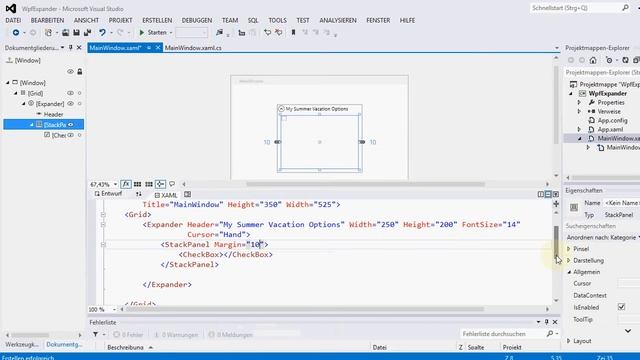This screenshot has height=360, width=640.
Task: Collapse the [Window] node in document outline
Action: (8, 82)
